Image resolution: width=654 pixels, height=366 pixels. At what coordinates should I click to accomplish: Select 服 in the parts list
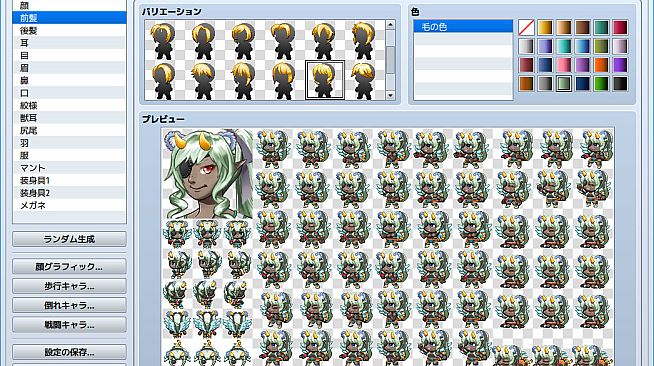click(x=69, y=155)
